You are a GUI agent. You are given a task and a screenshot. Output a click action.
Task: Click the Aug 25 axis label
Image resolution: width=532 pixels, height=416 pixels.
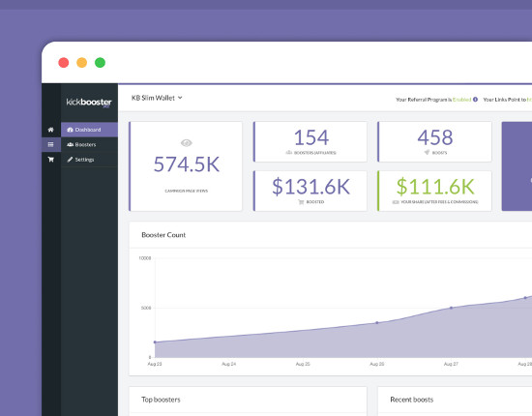pyautogui.click(x=303, y=364)
